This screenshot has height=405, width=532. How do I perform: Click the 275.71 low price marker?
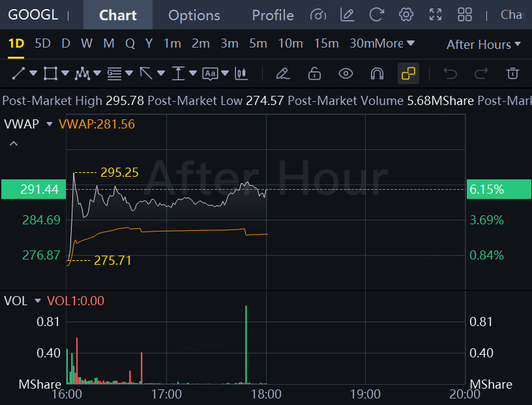coord(112,260)
